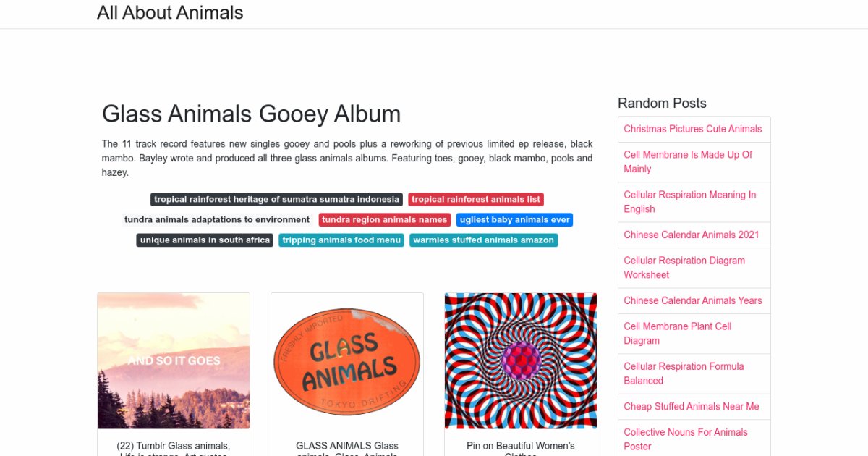Click the orange Glass Animals logo image
The image size is (868, 456).
pos(347,360)
